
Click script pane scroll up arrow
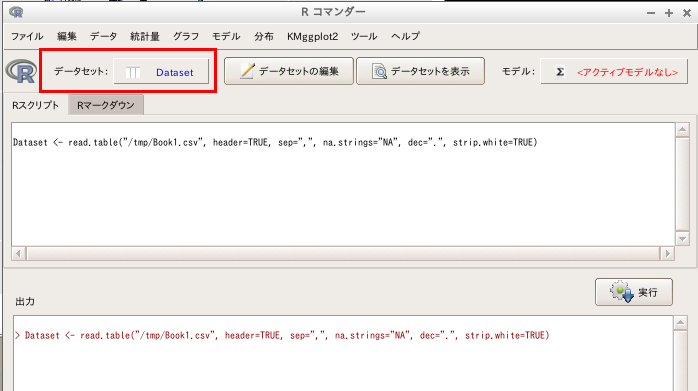point(682,130)
